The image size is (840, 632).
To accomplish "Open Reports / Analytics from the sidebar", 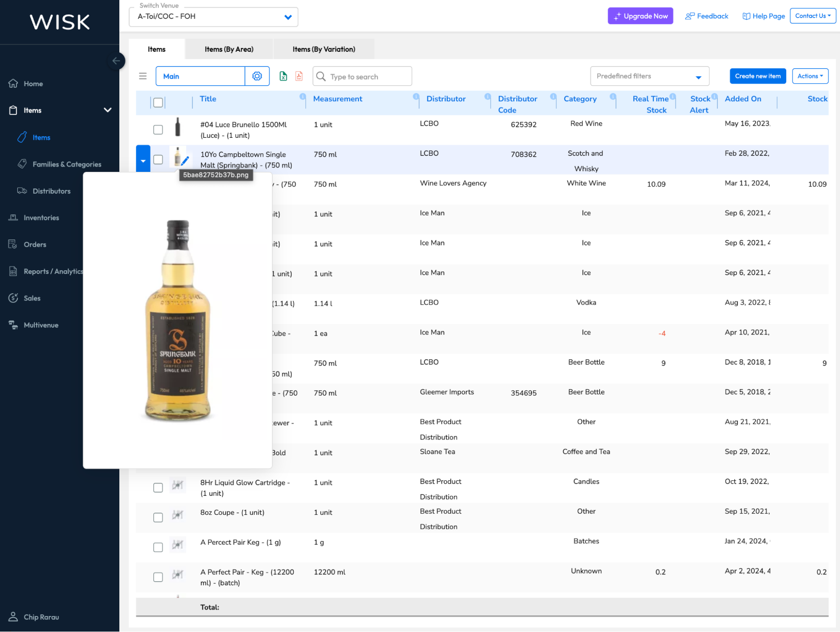I will click(53, 271).
